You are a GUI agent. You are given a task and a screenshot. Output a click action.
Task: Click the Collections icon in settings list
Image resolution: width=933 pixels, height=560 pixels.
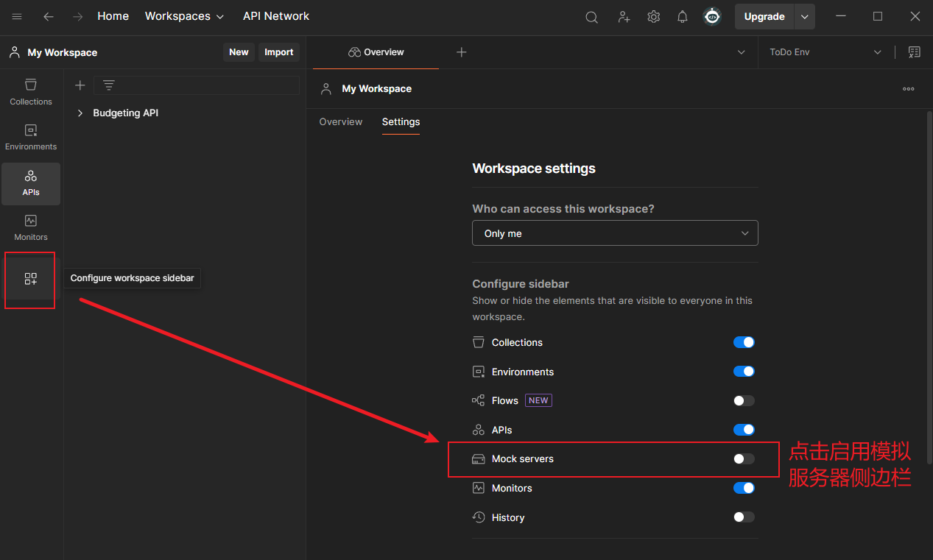pos(479,342)
